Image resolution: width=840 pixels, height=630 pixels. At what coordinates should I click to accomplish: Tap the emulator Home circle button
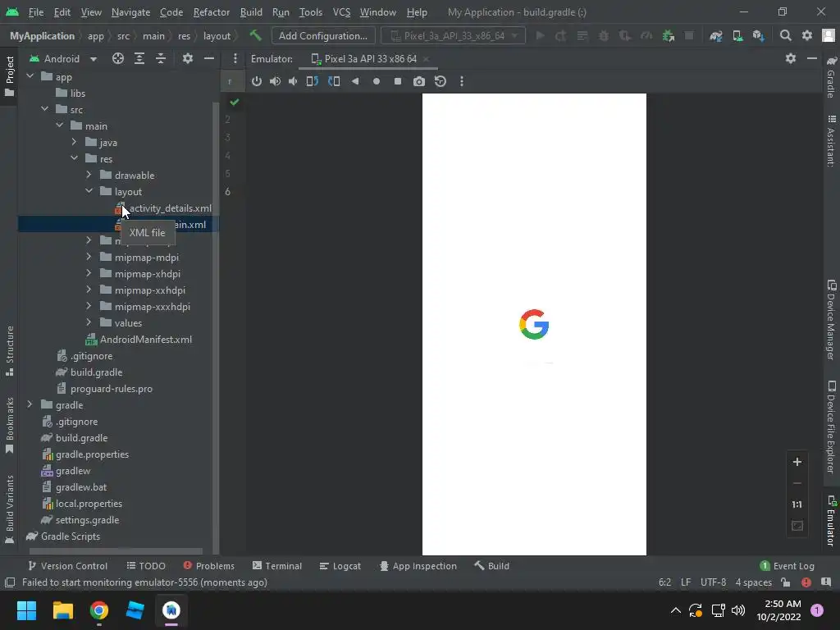tap(377, 81)
